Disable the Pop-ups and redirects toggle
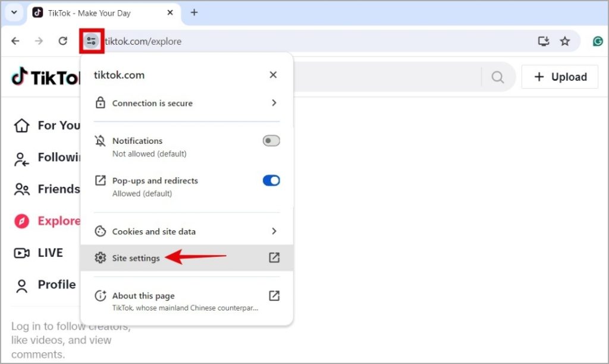The width and height of the screenshot is (609, 364). (x=271, y=180)
